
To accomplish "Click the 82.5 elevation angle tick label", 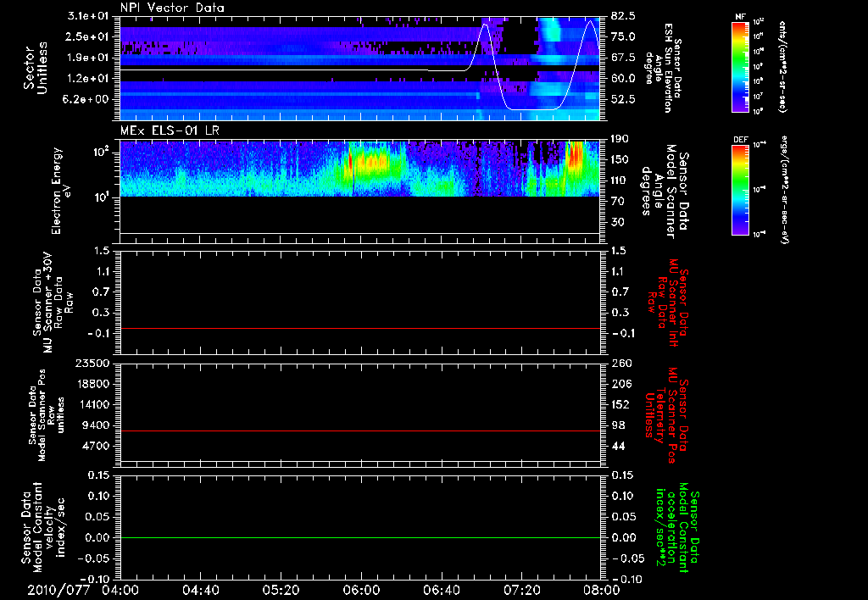I will (623, 16).
